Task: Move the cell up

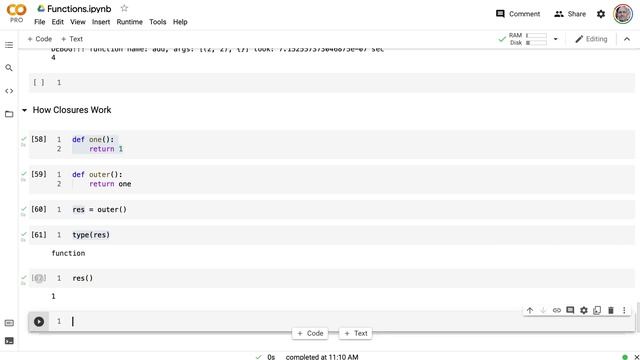Action: point(530,310)
